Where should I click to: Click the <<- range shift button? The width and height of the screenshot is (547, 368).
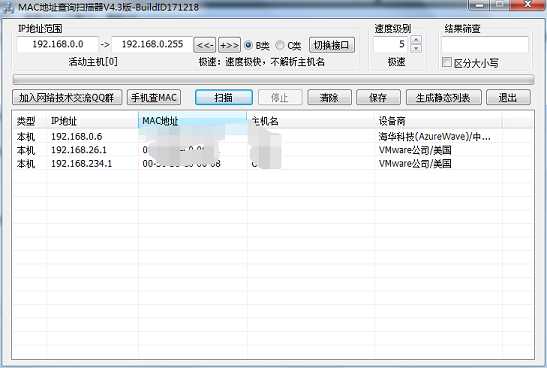coord(205,45)
